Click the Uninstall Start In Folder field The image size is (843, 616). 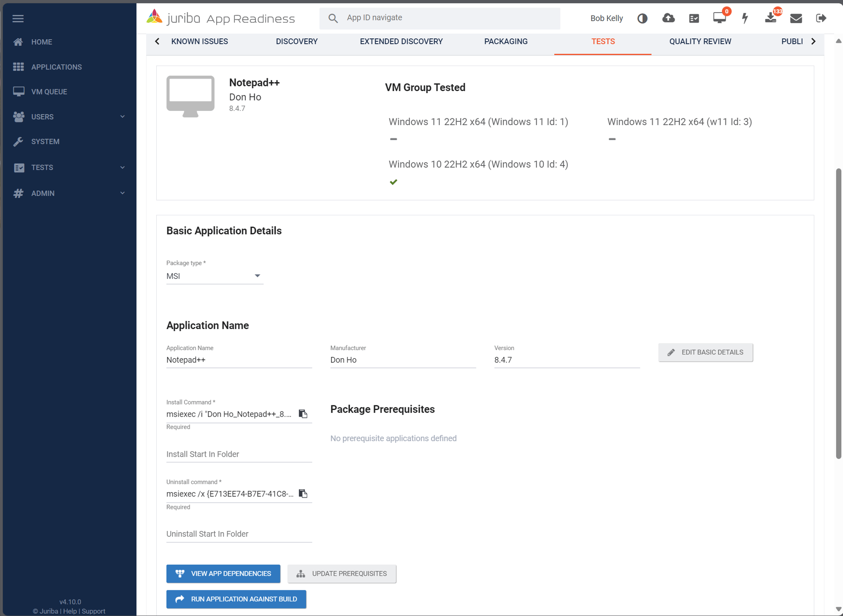point(239,534)
